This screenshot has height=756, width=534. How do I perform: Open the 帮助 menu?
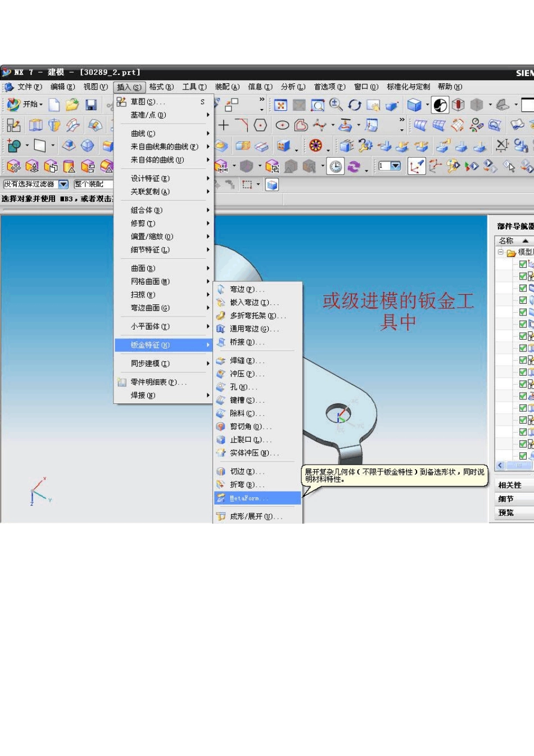point(450,87)
